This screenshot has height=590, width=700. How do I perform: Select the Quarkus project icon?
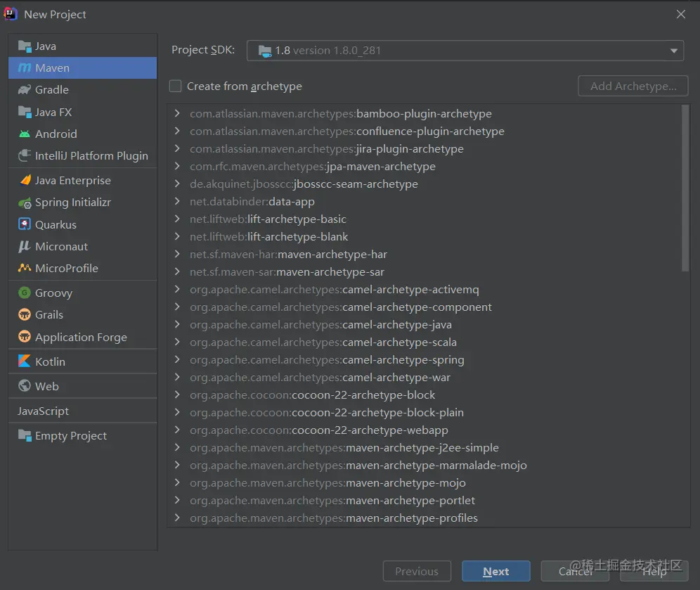click(25, 224)
